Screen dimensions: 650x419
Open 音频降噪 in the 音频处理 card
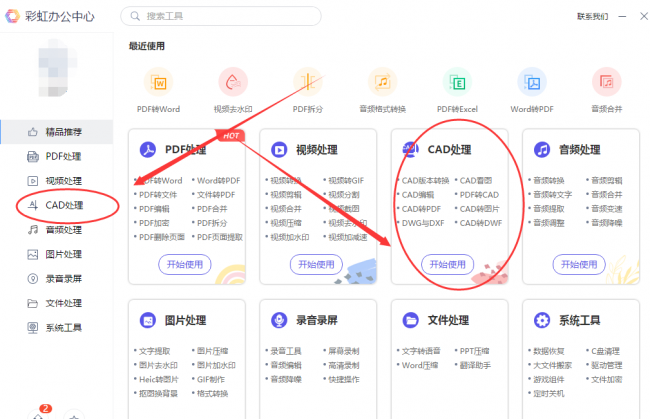pos(607,223)
